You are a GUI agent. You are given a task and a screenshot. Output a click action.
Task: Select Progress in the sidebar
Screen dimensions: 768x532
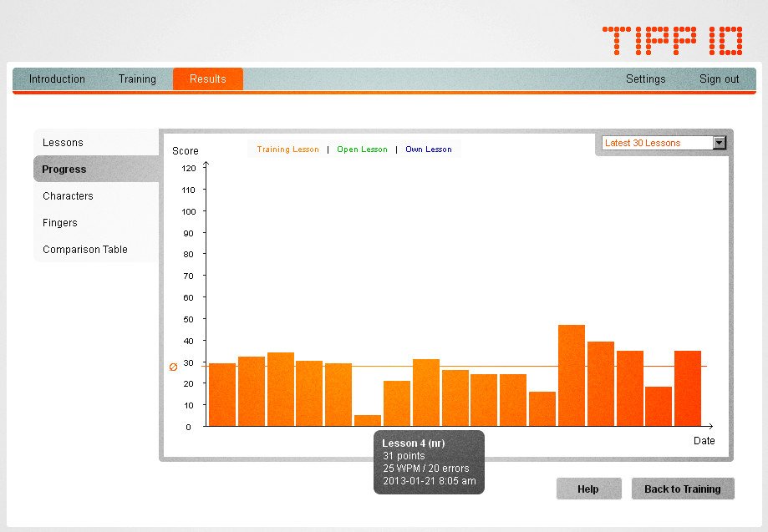pos(96,169)
